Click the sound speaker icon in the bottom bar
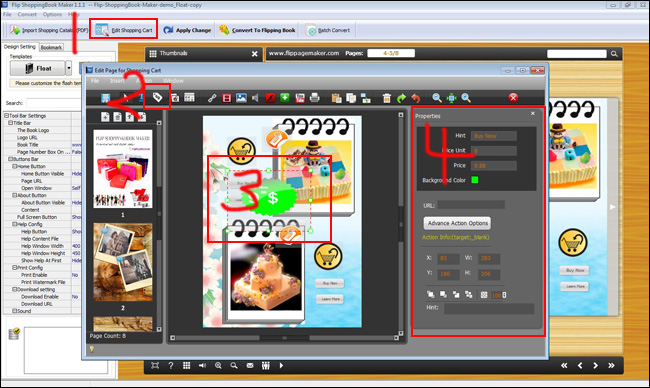 tap(202, 365)
